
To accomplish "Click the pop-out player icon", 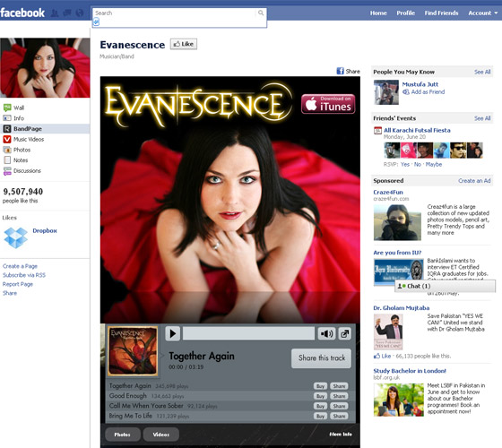I will click(x=344, y=333).
